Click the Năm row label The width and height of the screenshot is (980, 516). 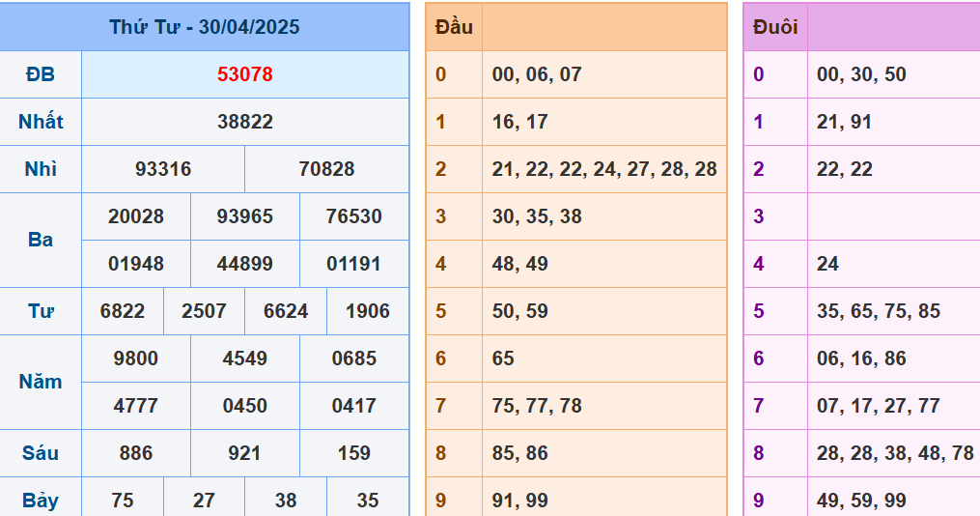(41, 382)
